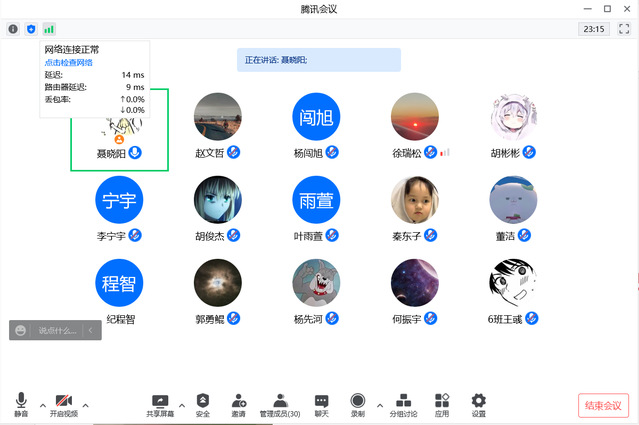
Task: Click the Invite (邀请) icon
Action: pyautogui.click(x=238, y=404)
